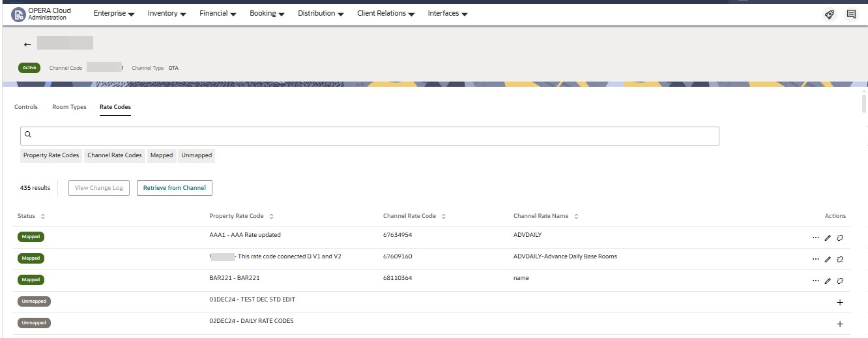Refresh sync for the AAA1 row
868x338 pixels.
click(840, 238)
